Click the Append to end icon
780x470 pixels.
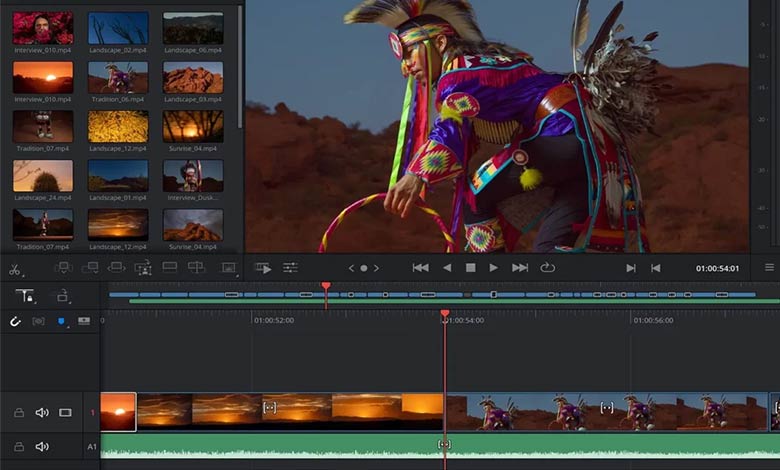tap(90, 268)
